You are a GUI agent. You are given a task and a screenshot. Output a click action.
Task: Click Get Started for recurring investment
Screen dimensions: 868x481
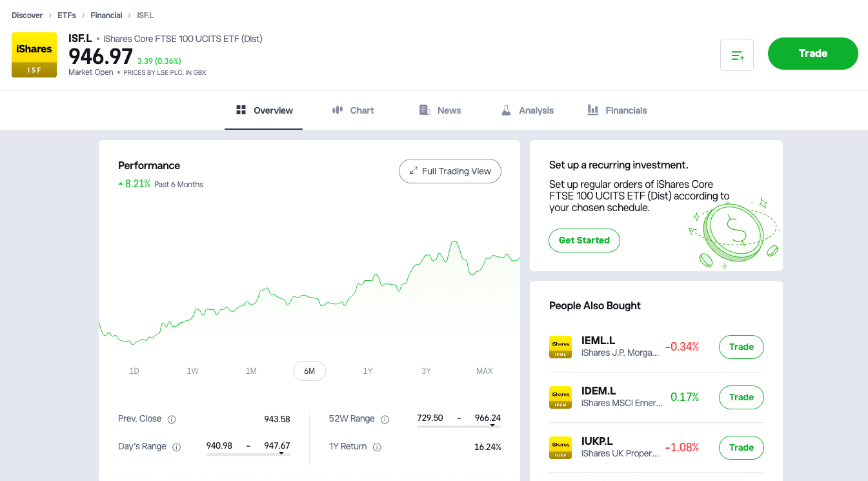[x=584, y=240]
